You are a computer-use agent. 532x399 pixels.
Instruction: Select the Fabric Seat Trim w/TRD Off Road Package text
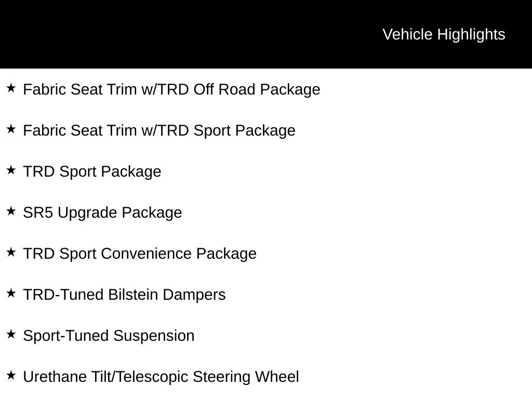click(x=171, y=89)
